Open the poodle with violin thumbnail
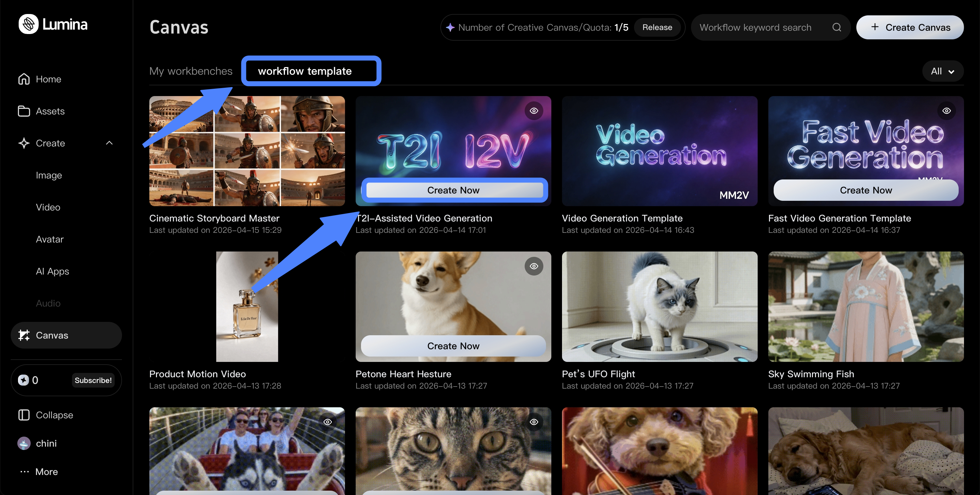980x495 pixels. pyautogui.click(x=659, y=451)
